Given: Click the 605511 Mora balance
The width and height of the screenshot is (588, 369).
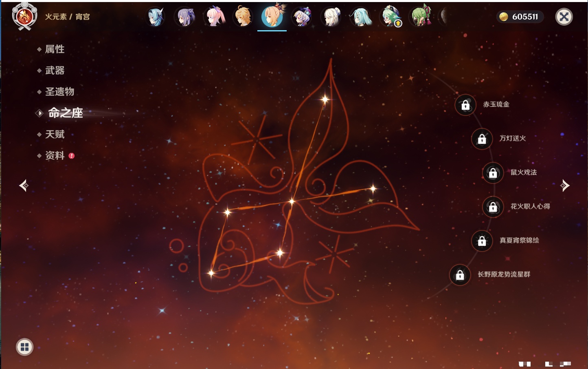Looking at the screenshot, I should click(x=520, y=17).
